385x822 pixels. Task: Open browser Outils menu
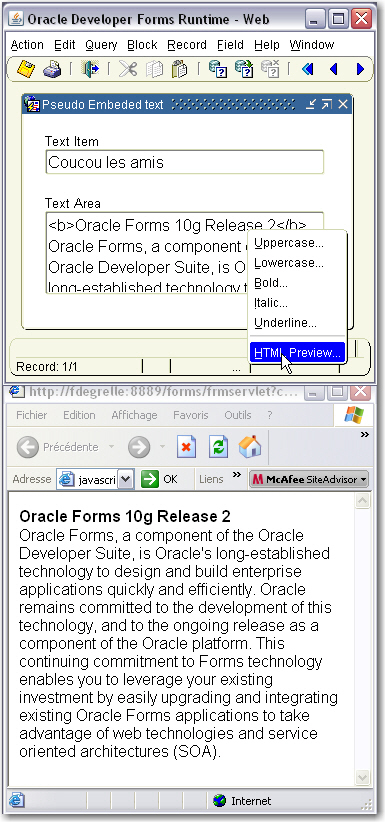click(x=238, y=415)
